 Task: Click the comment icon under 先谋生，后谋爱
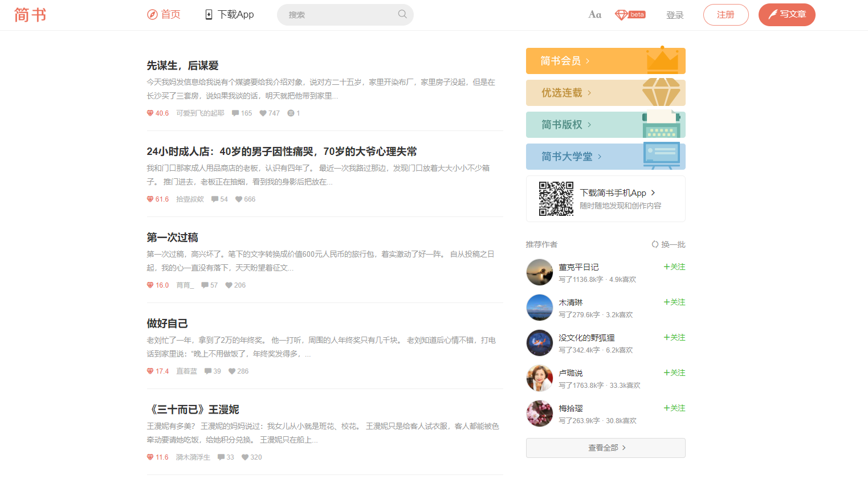pyautogui.click(x=235, y=113)
